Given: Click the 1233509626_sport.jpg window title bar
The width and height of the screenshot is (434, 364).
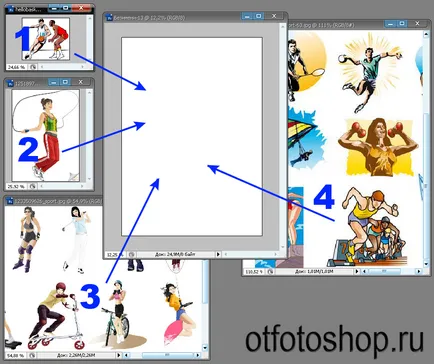Looking at the screenshot, I should click(54, 201).
